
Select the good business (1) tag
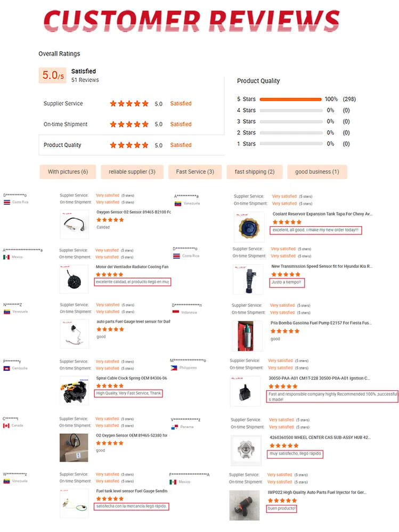click(x=317, y=171)
